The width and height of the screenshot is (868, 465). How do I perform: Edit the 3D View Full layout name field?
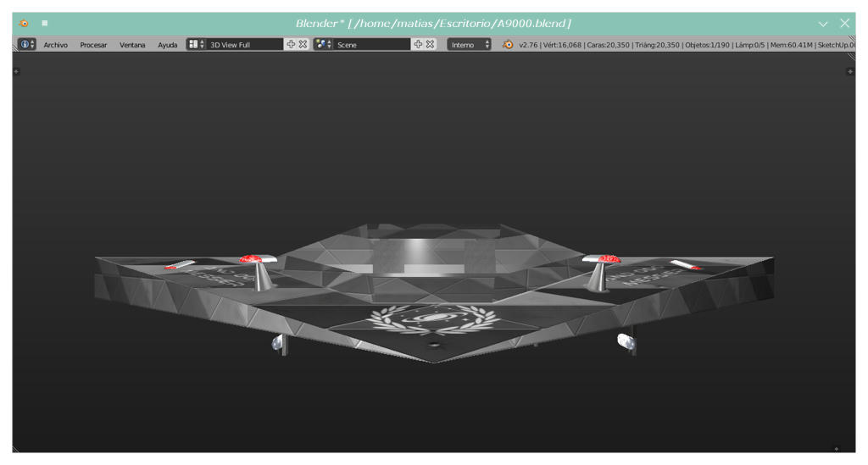click(x=245, y=44)
